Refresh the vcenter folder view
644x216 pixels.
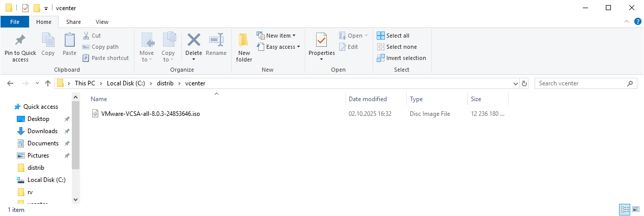pyautogui.click(x=525, y=83)
